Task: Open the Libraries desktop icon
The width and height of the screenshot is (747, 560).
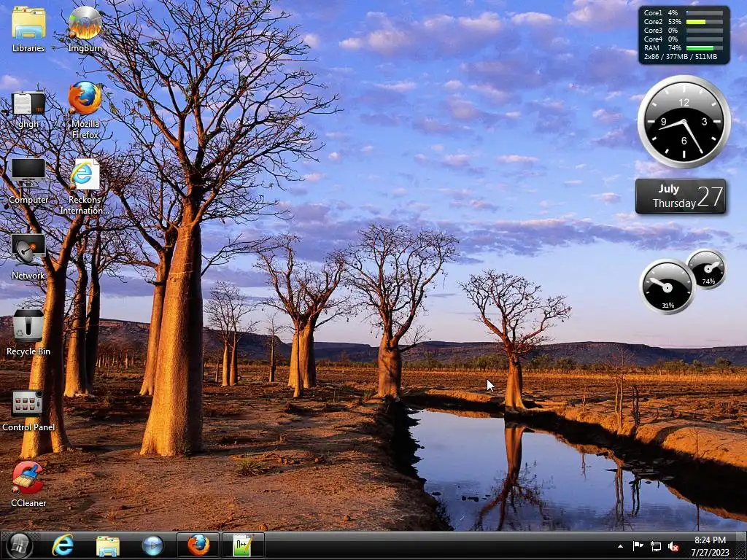Action: tap(28, 28)
